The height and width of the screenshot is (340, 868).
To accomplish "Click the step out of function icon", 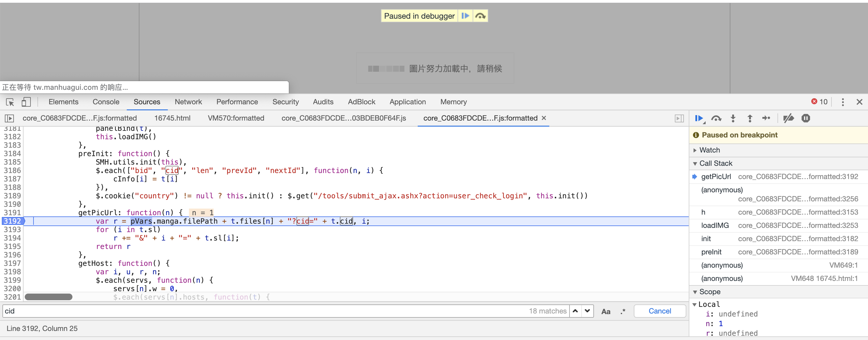I will point(750,118).
